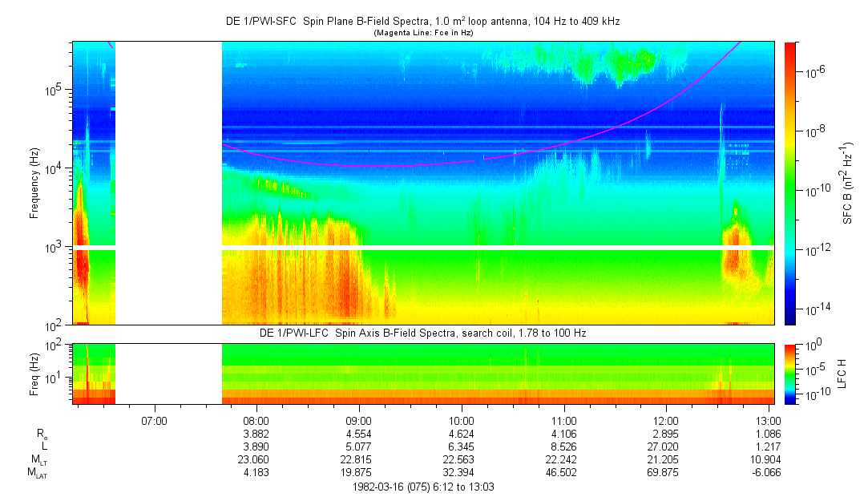
Task: Click the date range '1982-03-16 (075) 6:12 to 13:03'
Action: click(423, 487)
